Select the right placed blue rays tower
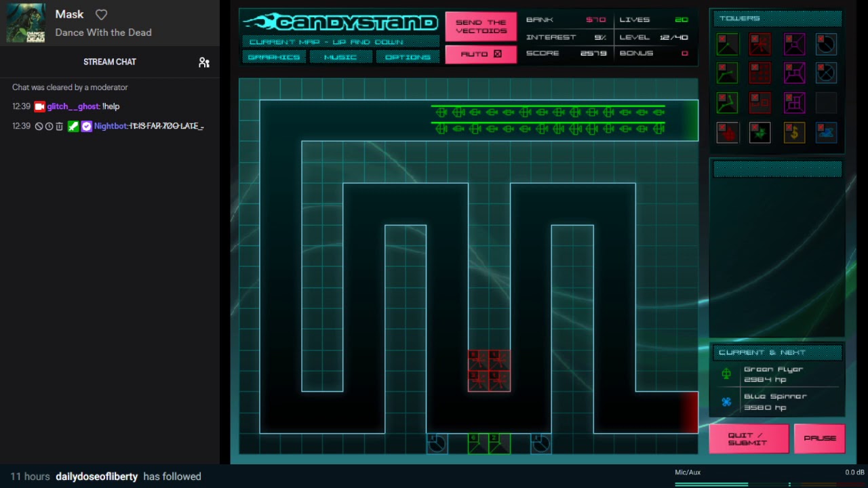 pyautogui.click(x=540, y=443)
